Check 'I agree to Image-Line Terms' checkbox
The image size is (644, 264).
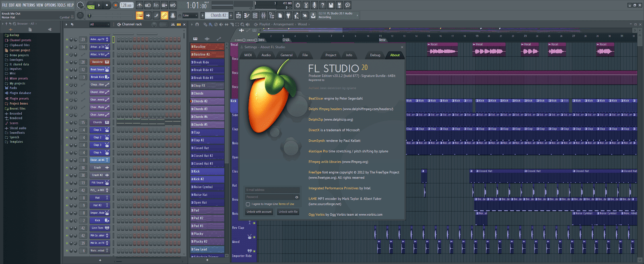tap(248, 204)
